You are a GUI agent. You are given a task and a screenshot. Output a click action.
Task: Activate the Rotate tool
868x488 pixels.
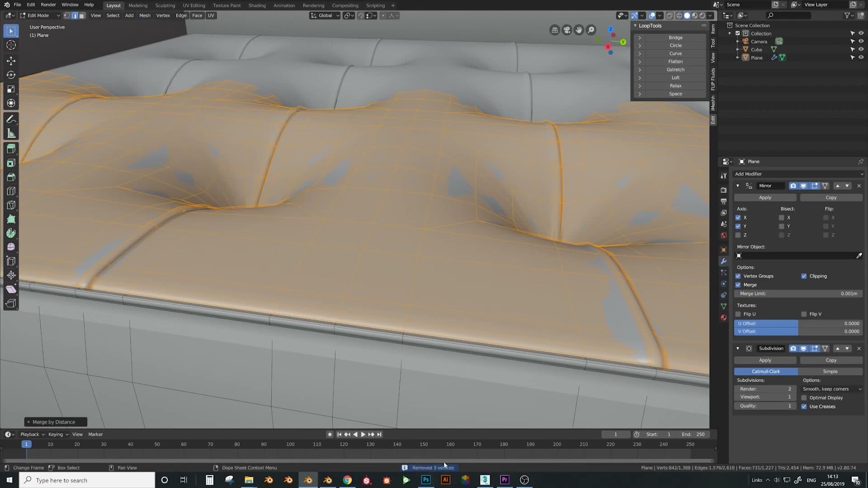(11, 75)
